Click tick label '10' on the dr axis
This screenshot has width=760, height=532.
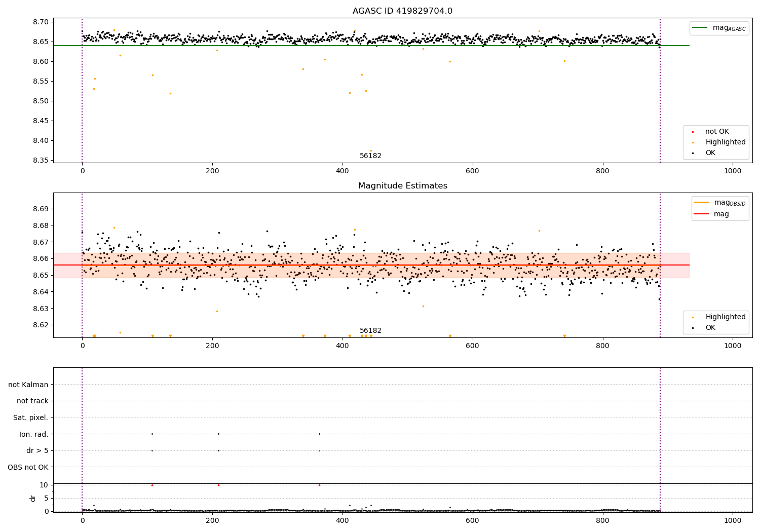[44, 485]
